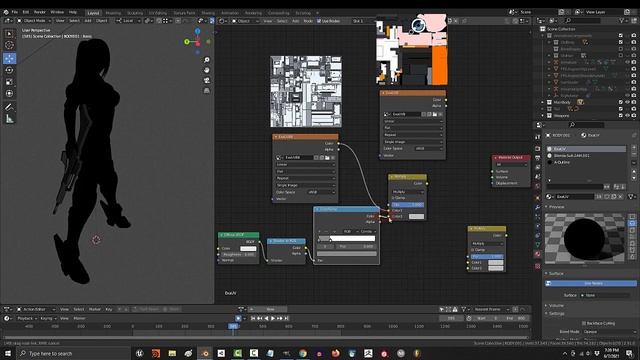
Task: Jump to the last frame
Action: tap(287, 318)
